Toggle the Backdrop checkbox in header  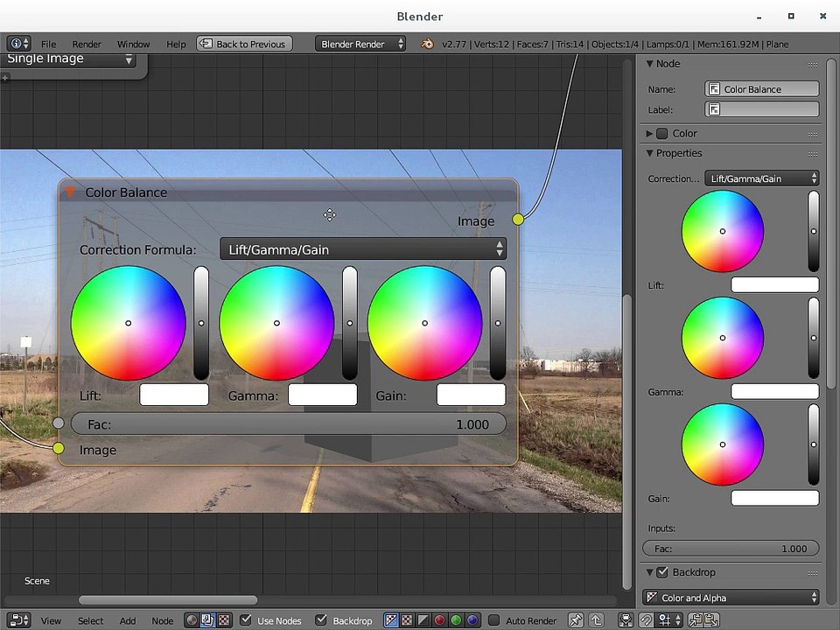321,619
